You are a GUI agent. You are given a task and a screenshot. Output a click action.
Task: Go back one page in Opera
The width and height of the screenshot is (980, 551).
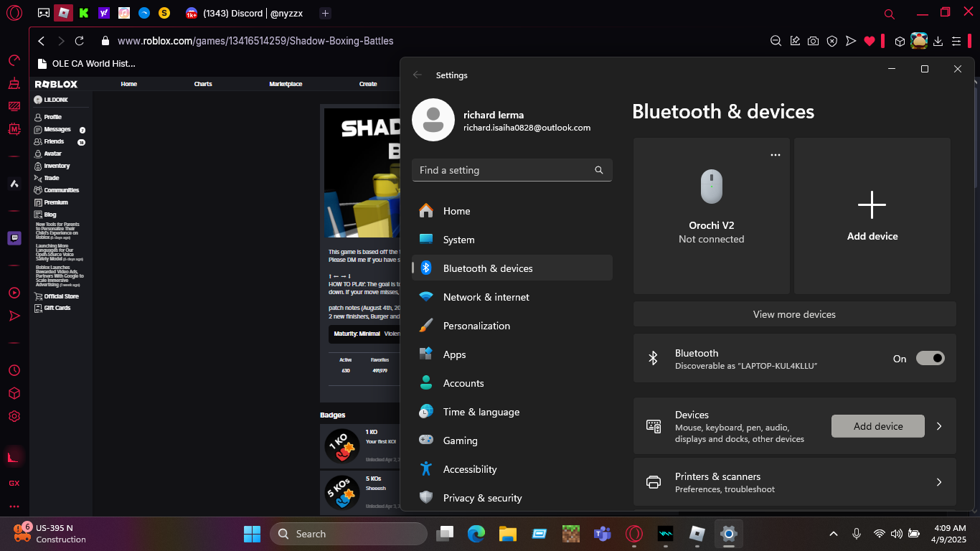pyautogui.click(x=42, y=41)
